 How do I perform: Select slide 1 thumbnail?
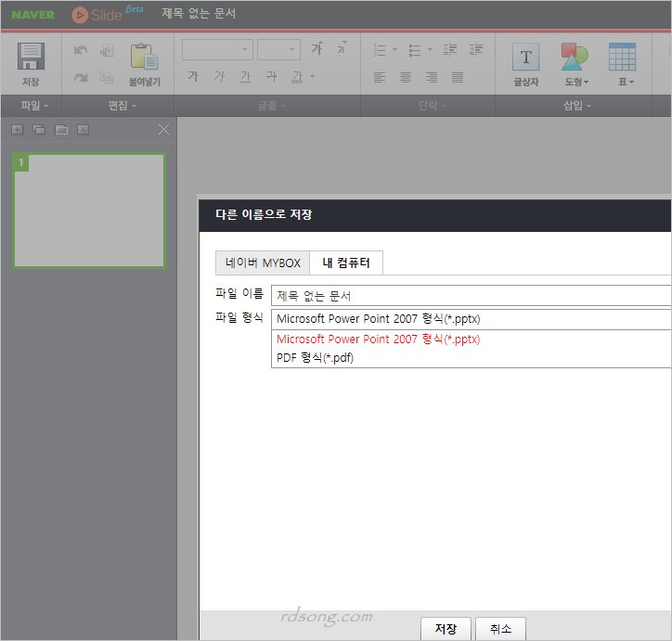click(89, 211)
